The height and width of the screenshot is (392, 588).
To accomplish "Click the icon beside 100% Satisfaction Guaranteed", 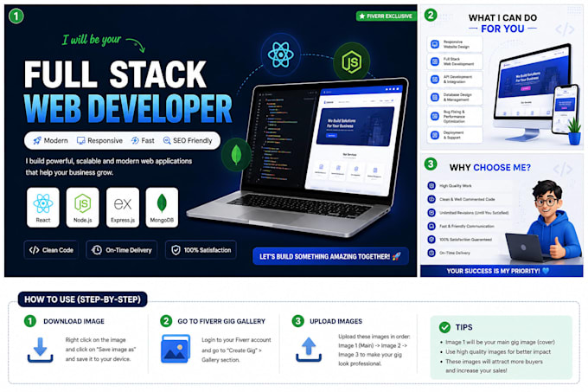I will pos(431,239).
